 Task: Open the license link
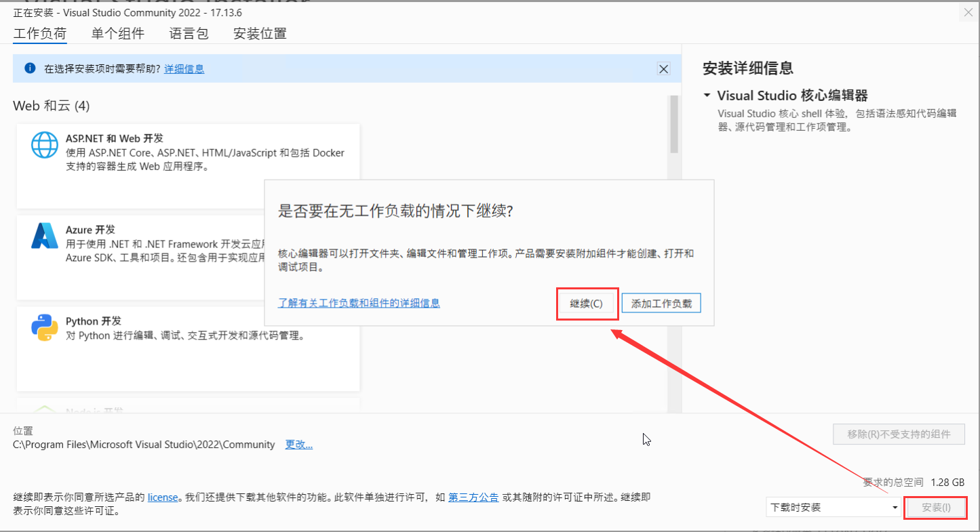point(163,497)
